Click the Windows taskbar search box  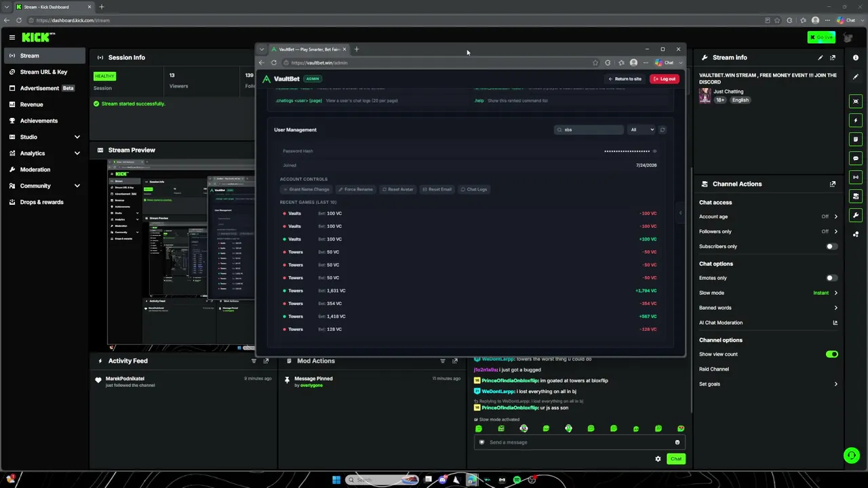click(382, 480)
